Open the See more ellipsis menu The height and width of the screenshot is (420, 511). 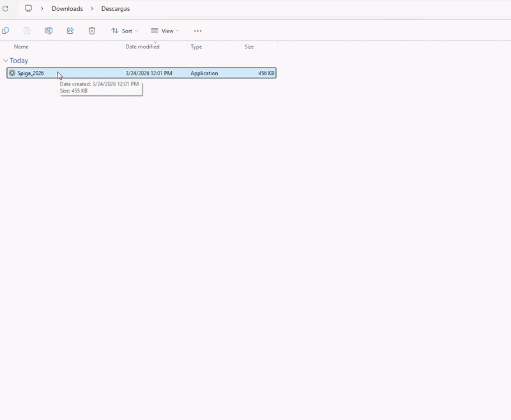(197, 31)
